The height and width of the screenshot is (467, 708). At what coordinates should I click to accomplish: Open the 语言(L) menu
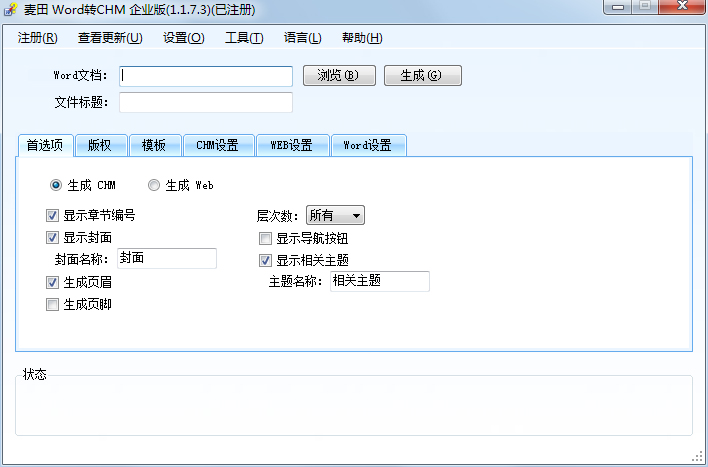pos(303,38)
